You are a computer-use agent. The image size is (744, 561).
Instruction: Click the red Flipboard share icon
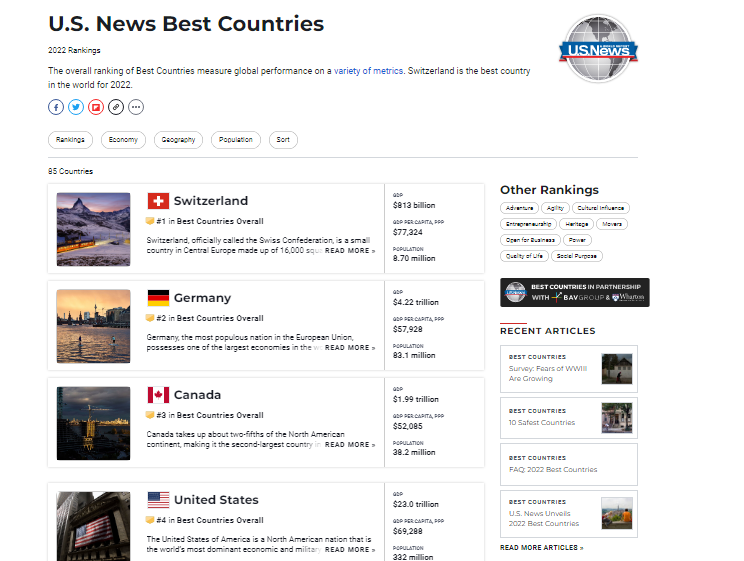[96, 107]
